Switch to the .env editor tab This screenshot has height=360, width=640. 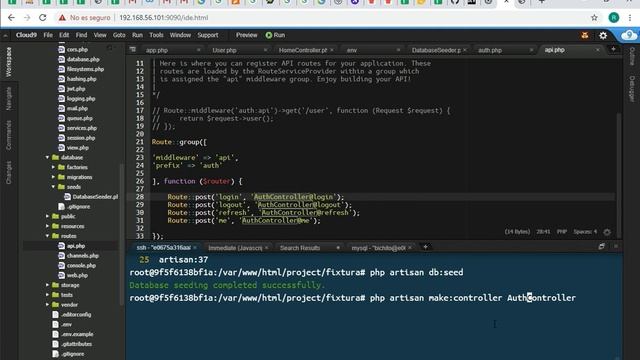tap(352, 50)
